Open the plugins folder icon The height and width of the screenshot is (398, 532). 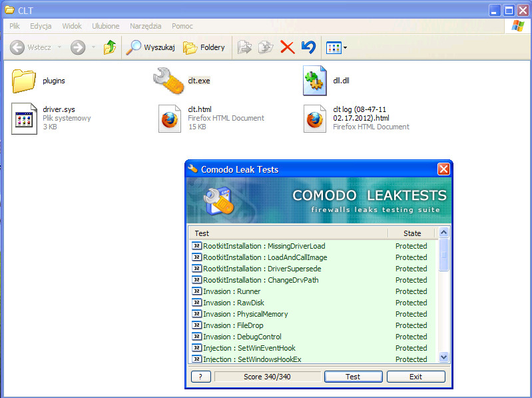point(23,81)
